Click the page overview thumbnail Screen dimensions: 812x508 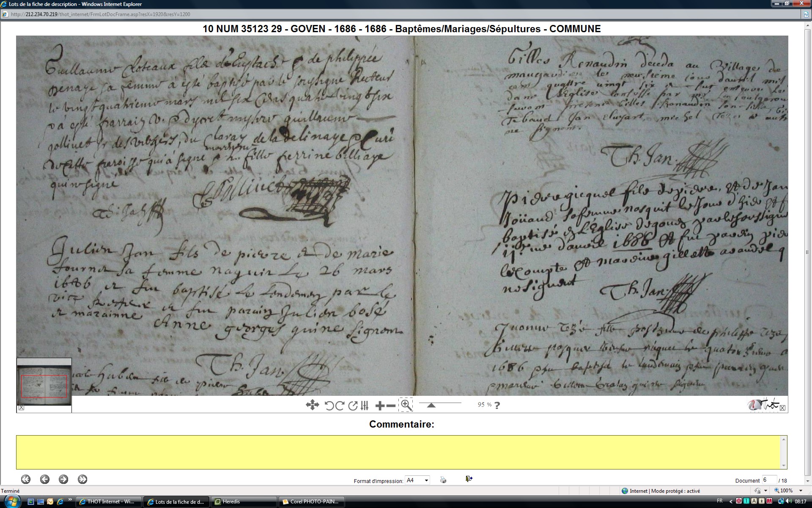click(x=44, y=385)
